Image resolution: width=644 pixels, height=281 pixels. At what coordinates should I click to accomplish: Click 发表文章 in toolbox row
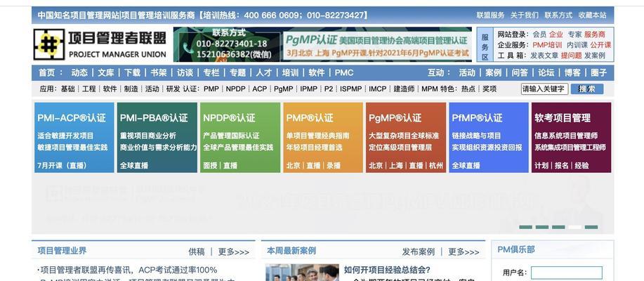point(544,55)
